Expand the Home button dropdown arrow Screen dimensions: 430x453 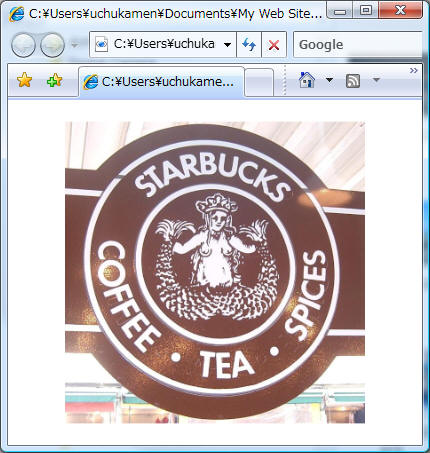tap(329, 80)
